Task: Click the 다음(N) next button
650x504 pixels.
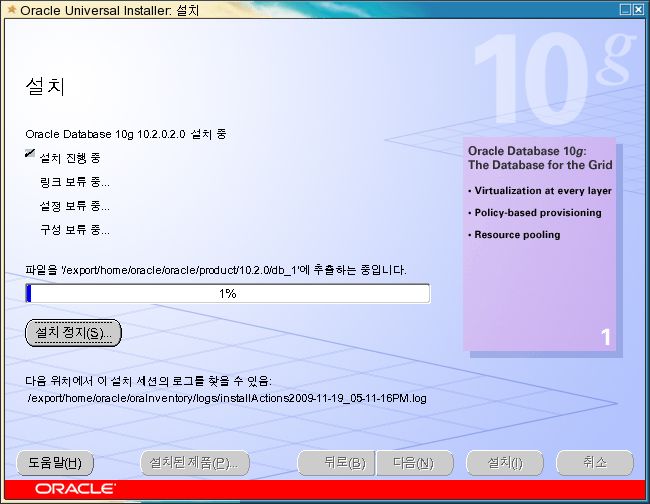Action: [415, 463]
